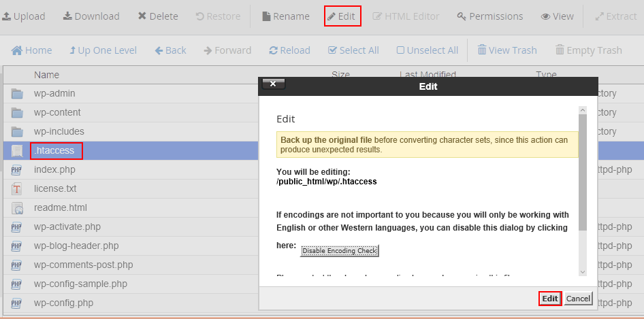Screen dimensions: 644x319
Task: Reload the file listing
Action: coord(289,50)
